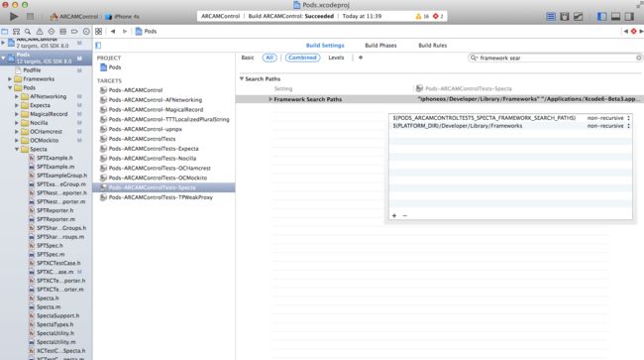Expand the Framework Search Paths row
The image size is (644, 360).
click(x=270, y=99)
